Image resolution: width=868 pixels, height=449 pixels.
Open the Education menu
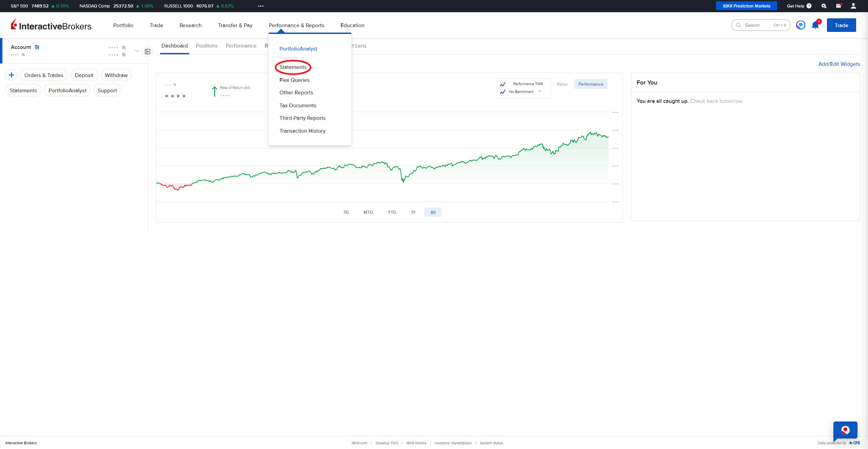pos(352,25)
